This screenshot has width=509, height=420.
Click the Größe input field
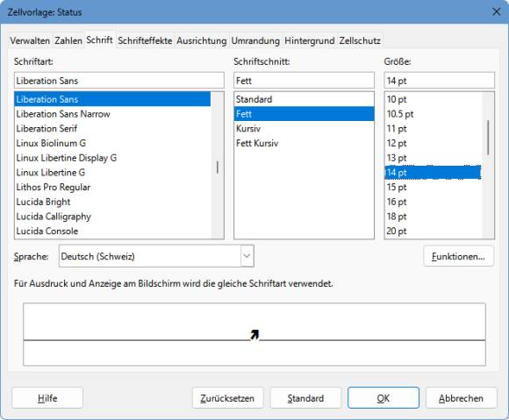(x=439, y=81)
